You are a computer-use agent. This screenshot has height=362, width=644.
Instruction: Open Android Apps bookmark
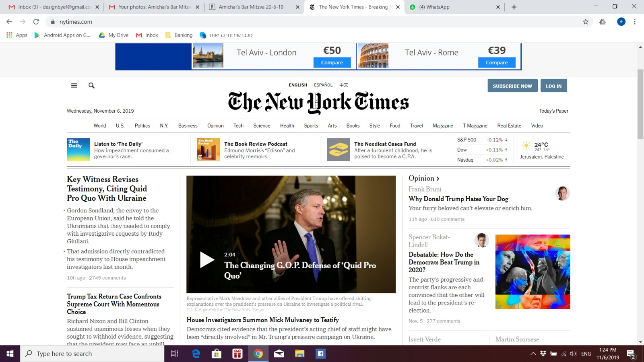[x=62, y=35]
